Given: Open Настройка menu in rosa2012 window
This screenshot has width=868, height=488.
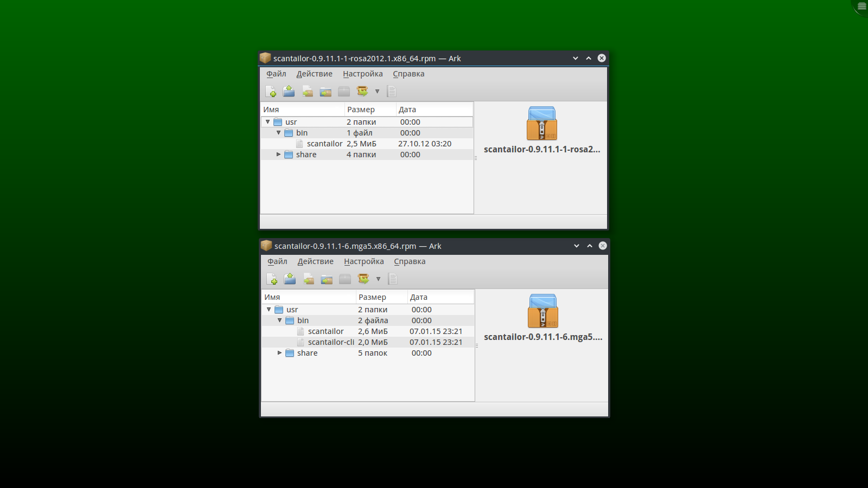Looking at the screenshot, I should pos(363,74).
